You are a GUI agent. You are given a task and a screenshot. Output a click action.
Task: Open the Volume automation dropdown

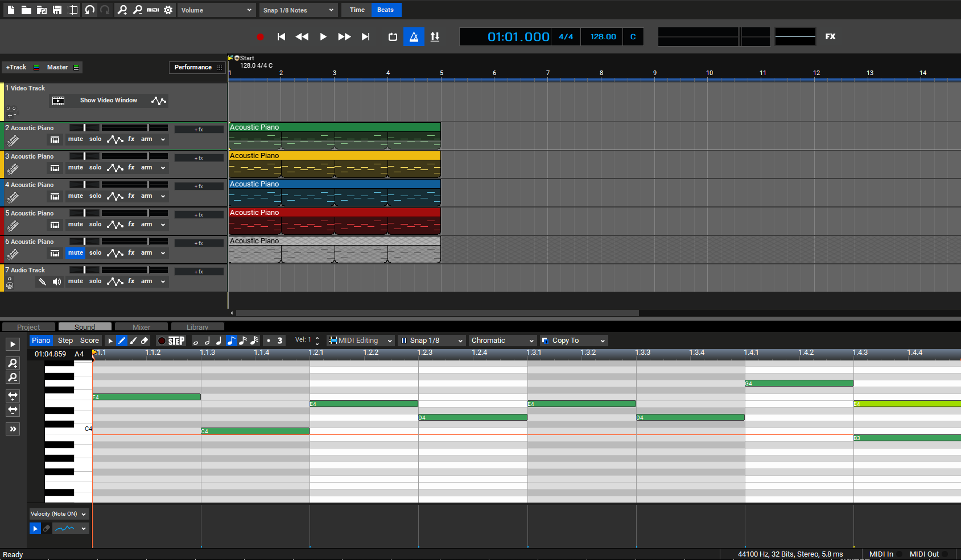pyautogui.click(x=216, y=10)
